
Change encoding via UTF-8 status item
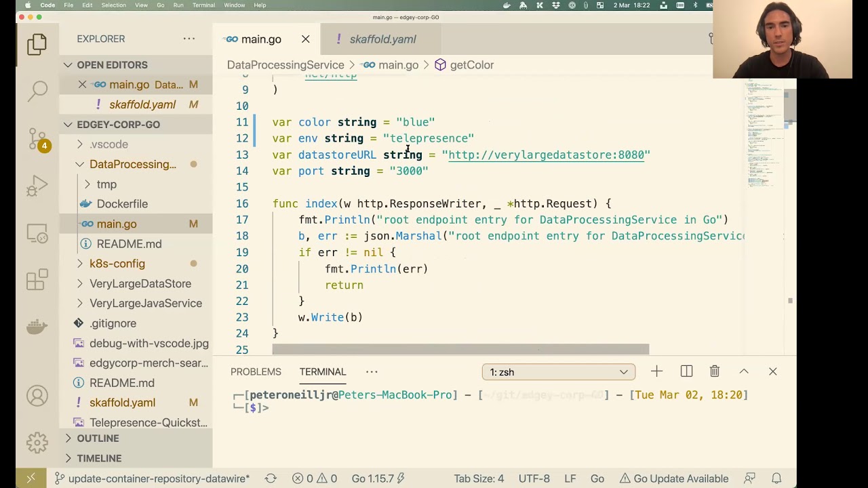pos(534,479)
